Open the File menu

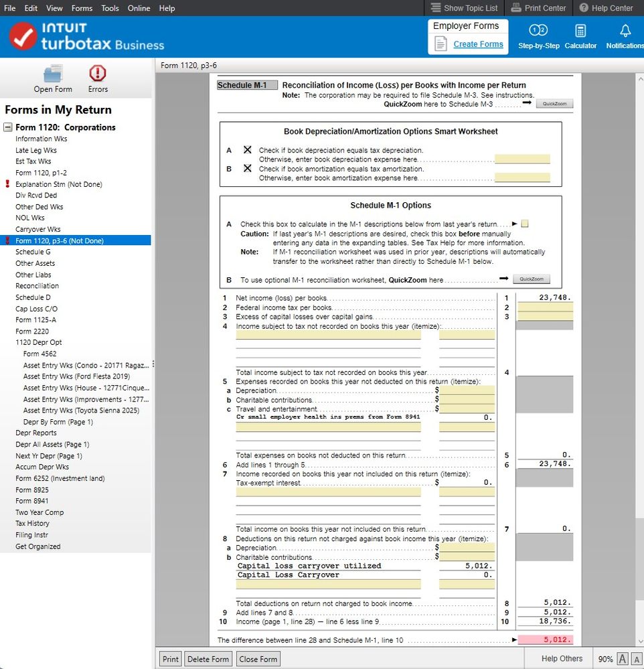point(9,8)
